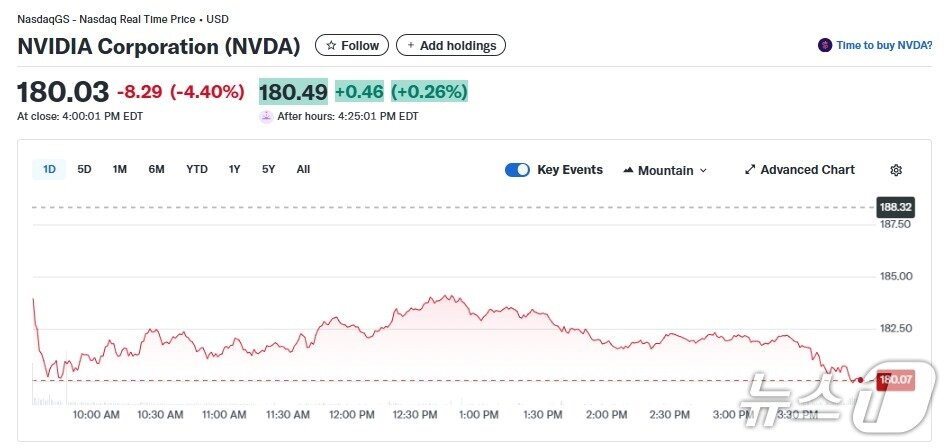Viewport: 951px width, 448px height.
Task: Expand the Mountain chart type dropdown
Action: click(x=702, y=171)
